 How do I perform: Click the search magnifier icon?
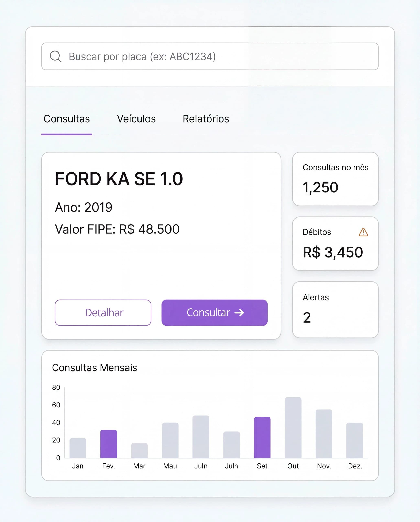pyautogui.click(x=55, y=56)
